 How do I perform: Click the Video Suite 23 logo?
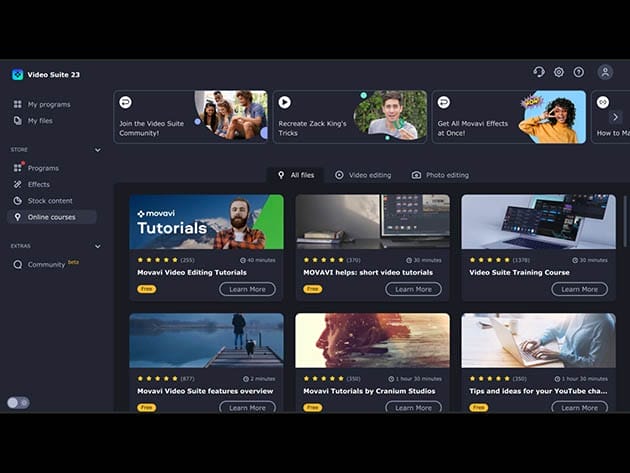(x=17, y=74)
